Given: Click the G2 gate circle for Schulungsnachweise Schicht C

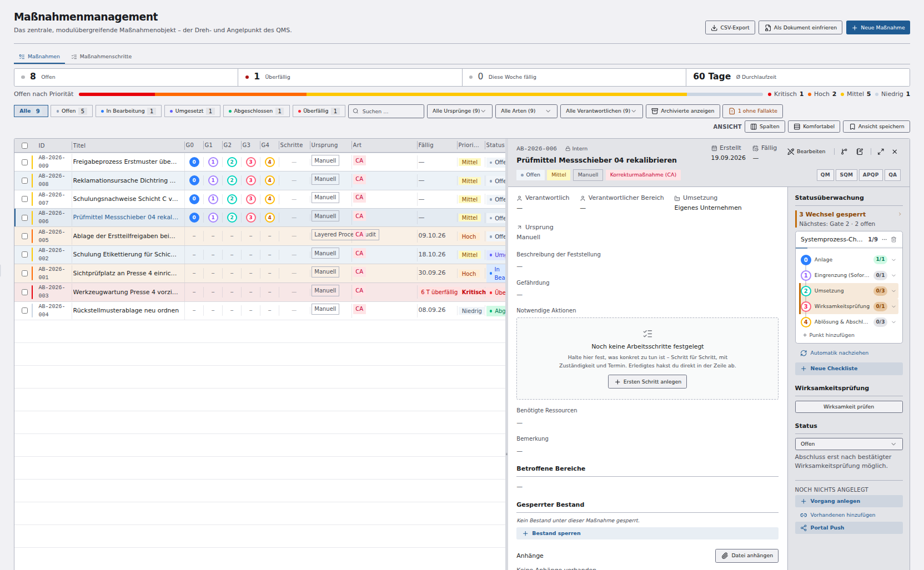Looking at the screenshot, I should 232,199.
